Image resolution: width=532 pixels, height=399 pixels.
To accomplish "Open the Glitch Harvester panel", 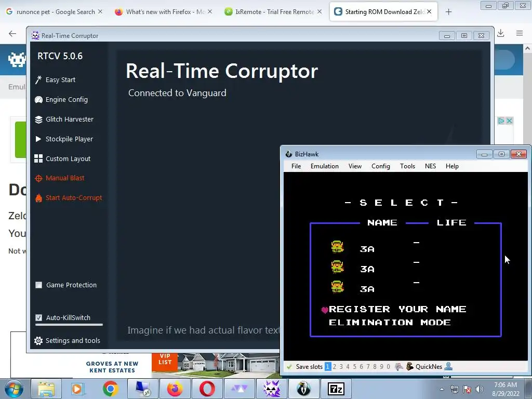I will pyautogui.click(x=64, y=119).
